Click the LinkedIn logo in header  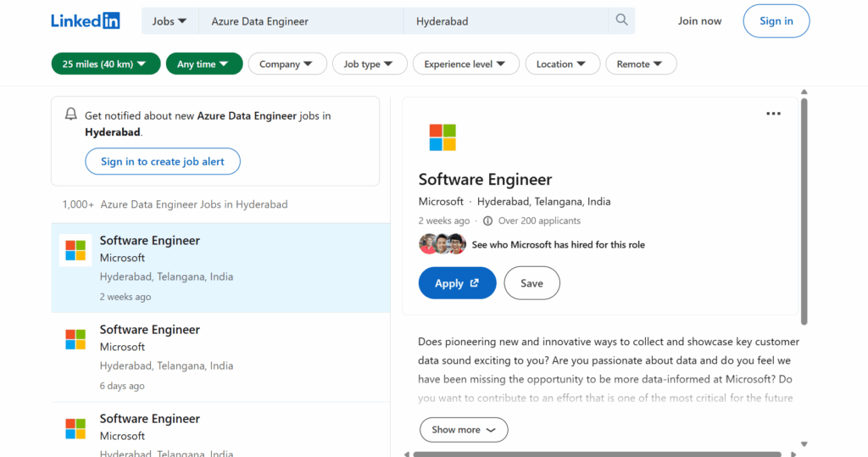pyautogui.click(x=85, y=21)
